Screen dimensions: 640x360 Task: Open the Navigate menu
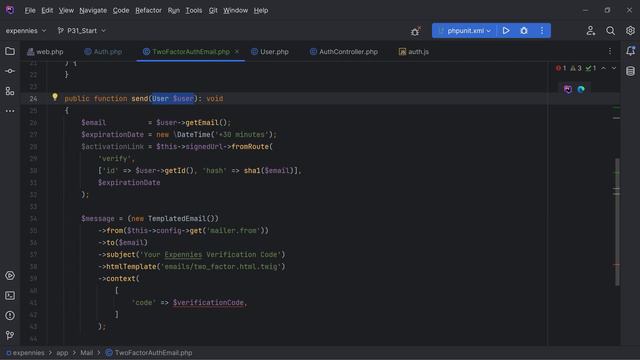click(93, 11)
